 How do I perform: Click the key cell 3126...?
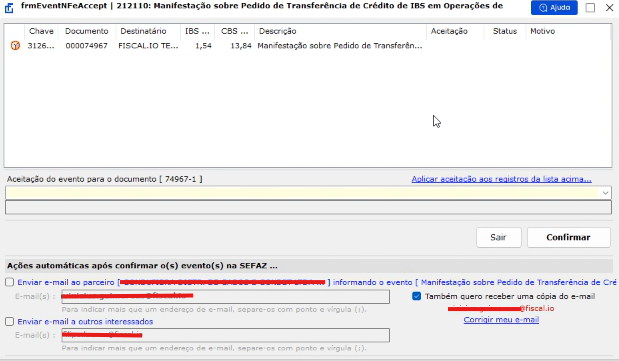click(x=41, y=46)
